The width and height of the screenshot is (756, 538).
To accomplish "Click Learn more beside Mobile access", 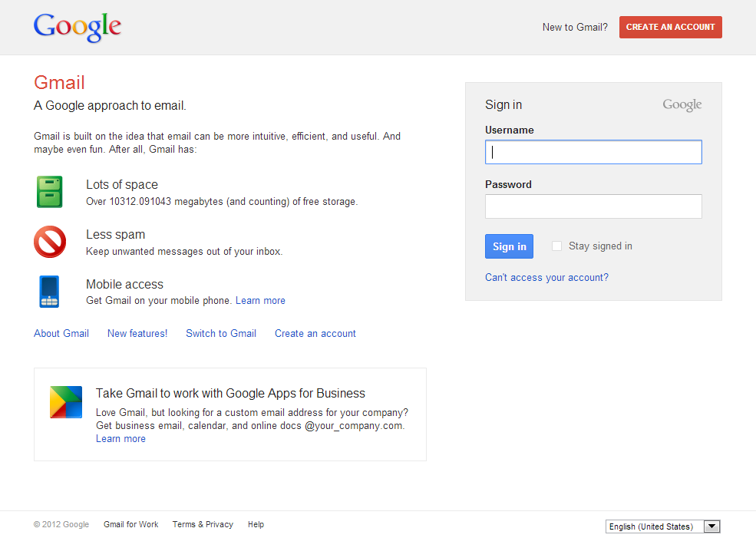I will (x=260, y=301).
